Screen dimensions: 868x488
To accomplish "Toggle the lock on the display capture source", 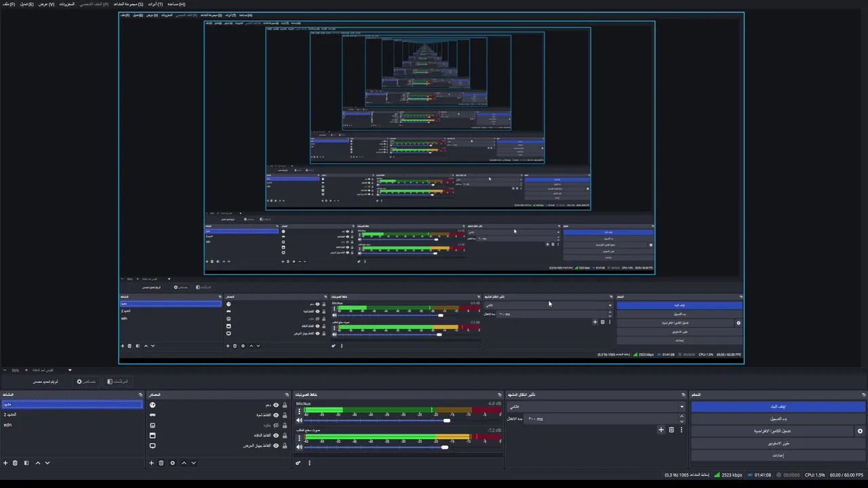I will coord(285,445).
